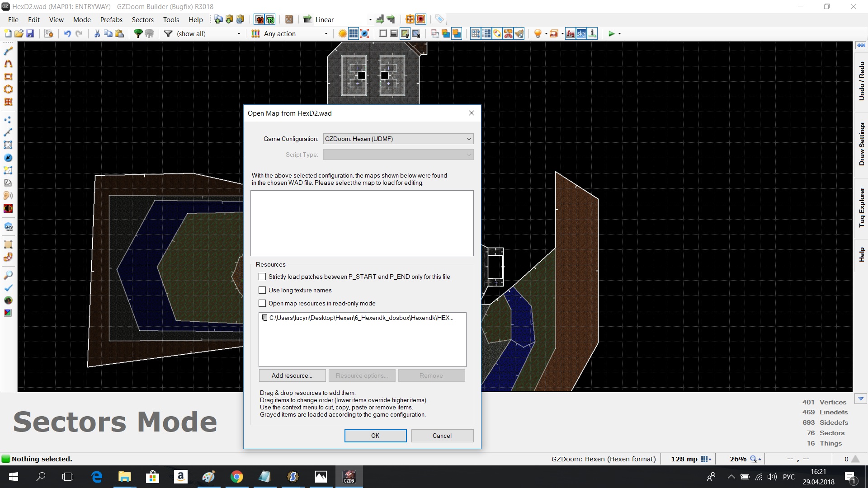This screenshot has height=488, width=868.
Task: Toggle the broom auto-clear sidetextures icon
Action: point(519,33)
